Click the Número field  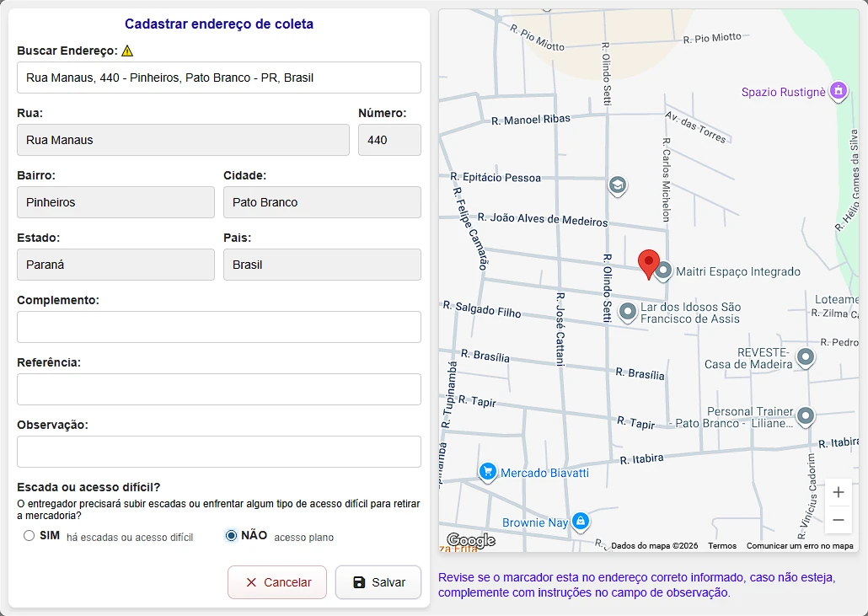[389, 140]
